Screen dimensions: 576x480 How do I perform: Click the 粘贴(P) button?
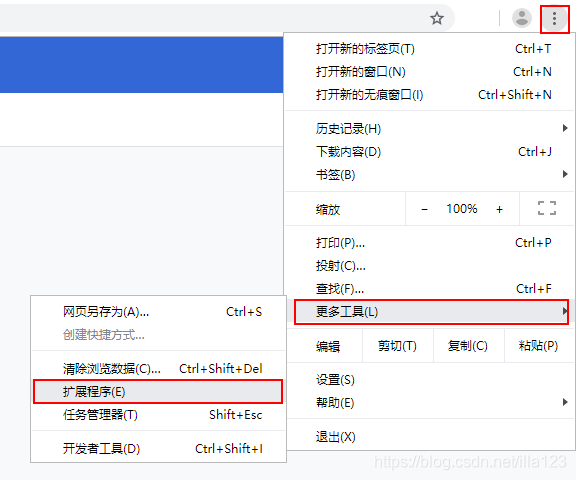(x=539, y=346)
